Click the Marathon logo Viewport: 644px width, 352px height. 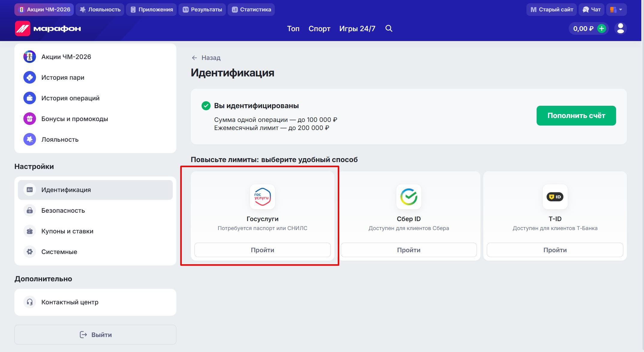48,28
